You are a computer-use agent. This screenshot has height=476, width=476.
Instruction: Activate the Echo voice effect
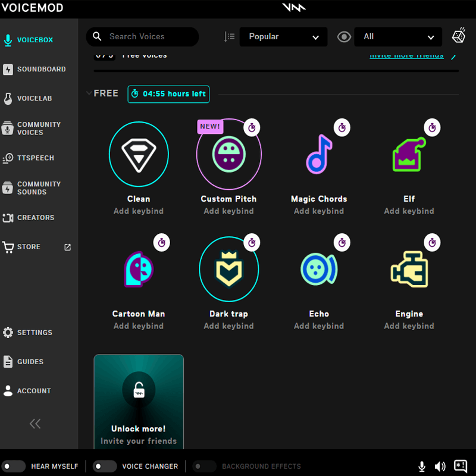(x=319, y=269)
